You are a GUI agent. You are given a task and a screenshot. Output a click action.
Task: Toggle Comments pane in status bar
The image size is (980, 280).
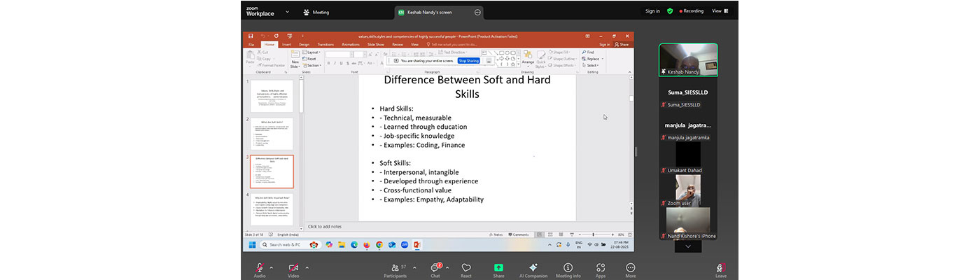(519, 234)
